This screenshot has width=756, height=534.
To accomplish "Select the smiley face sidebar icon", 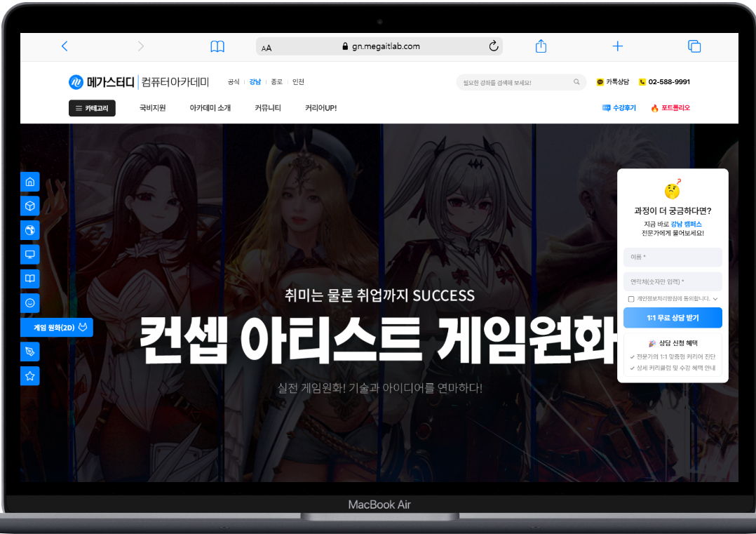I will tap(29, 302).
